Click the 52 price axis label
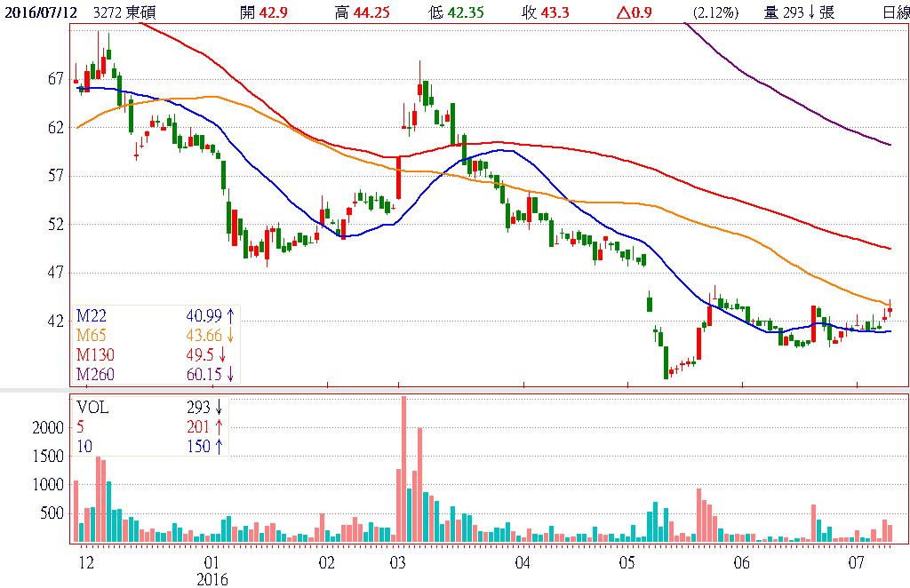This screenshot has height=588, width=910. pyautogui.click(x=56, y=225)
